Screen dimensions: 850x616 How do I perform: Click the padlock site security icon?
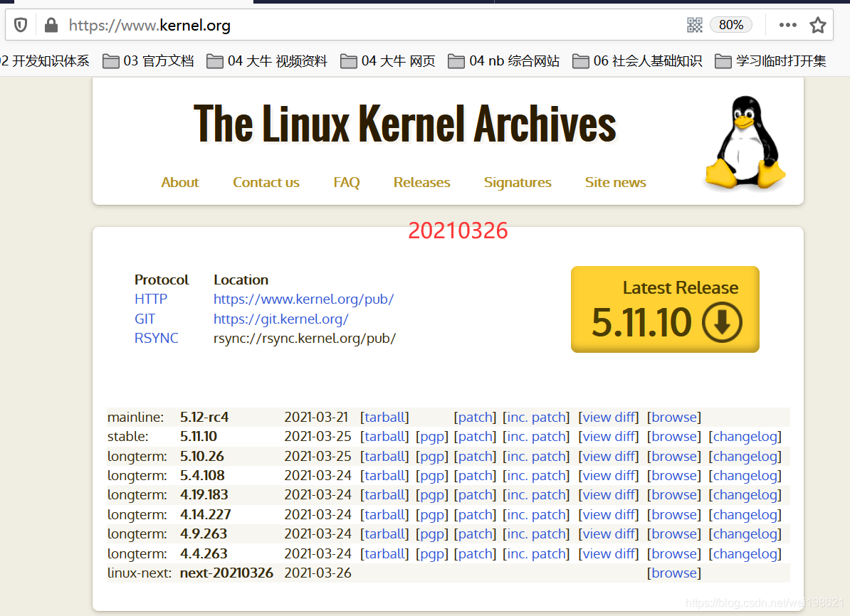[x=51, y=25]
